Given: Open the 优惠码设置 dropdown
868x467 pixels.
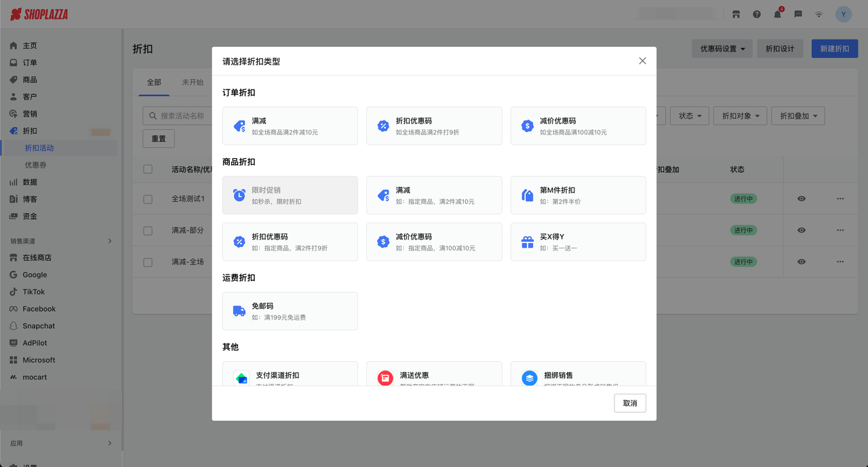Looking at the screenshot, I should [x=722, y=48].
